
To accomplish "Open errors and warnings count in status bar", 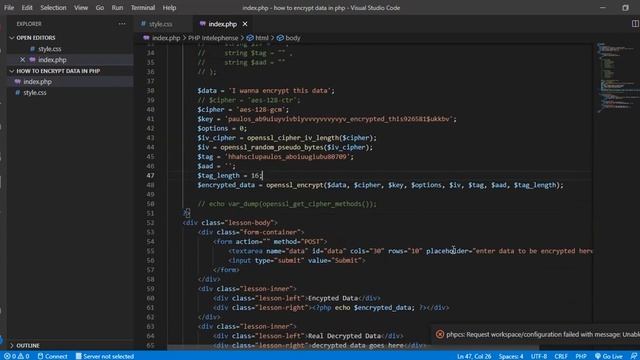I will pyautogui.click(x=17, y=356).
